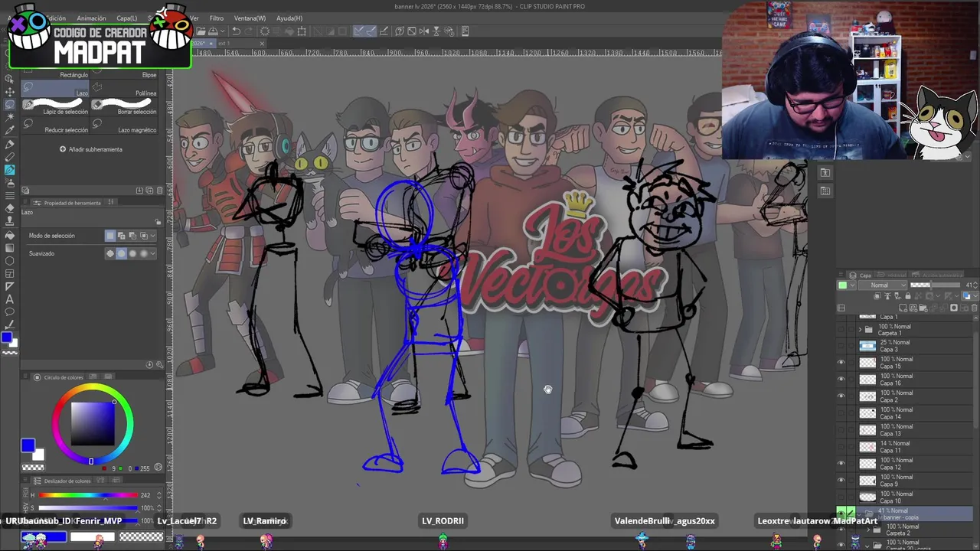Choose the Polilínea sub tool
Viewport: 980px width, 551px height.
click(x=125, y=87)
